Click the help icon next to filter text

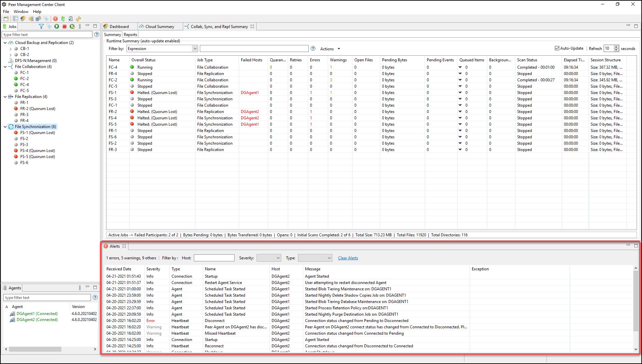coord(97,35)
